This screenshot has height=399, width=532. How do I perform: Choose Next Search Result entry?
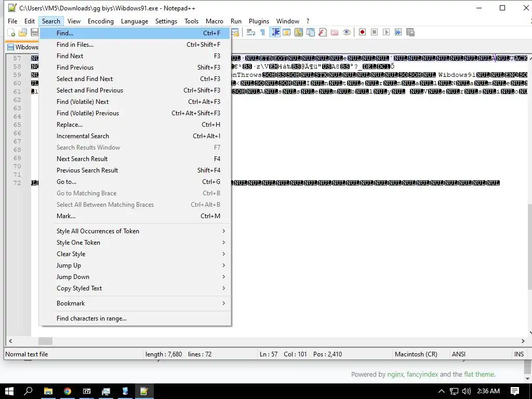pos(135,159)
